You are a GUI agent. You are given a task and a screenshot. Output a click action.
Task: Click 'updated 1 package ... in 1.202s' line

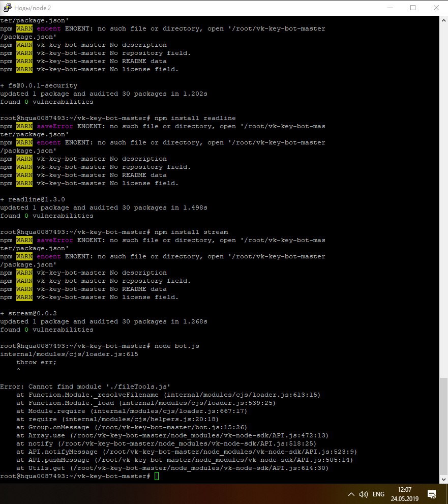pos(104,94)
